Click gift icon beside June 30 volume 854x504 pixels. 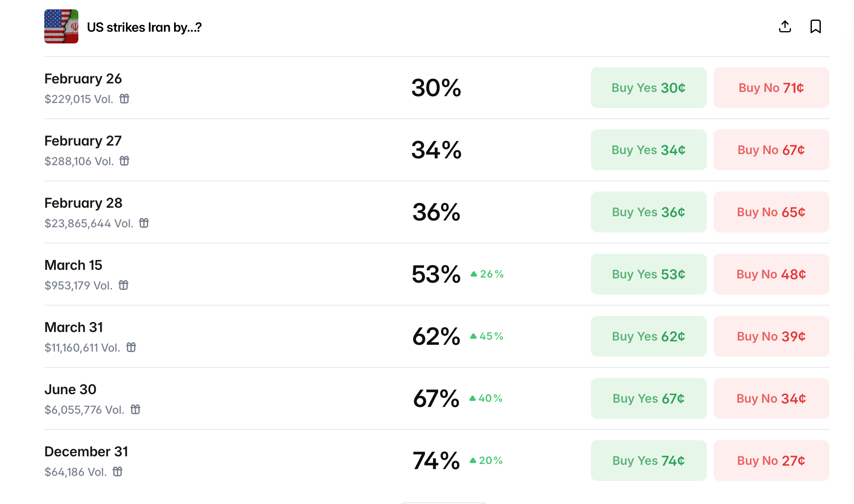click(135, 409)
